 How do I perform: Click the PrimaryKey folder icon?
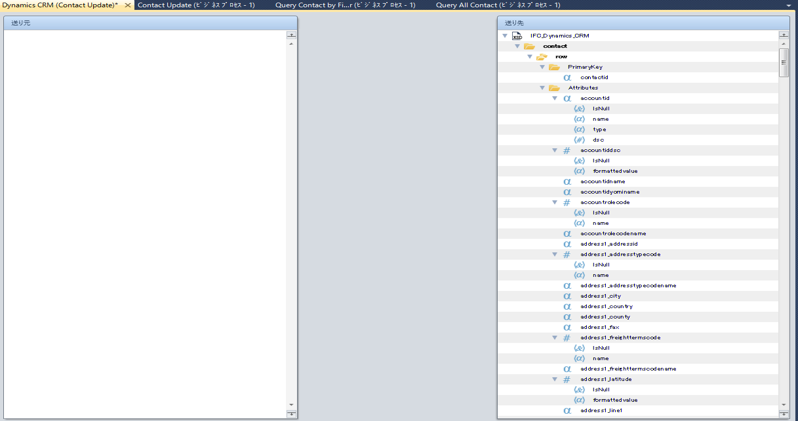[x=554, y=67]
